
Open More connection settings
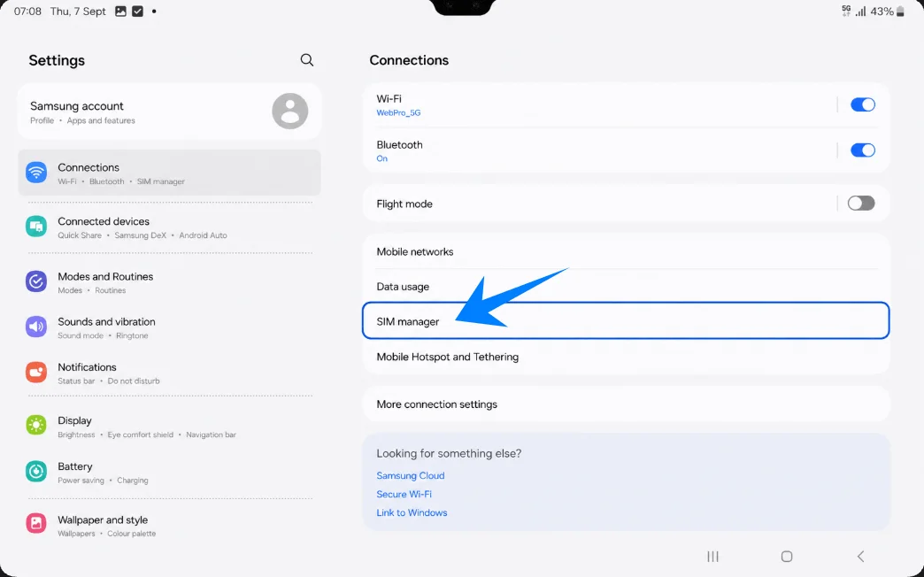626,404
